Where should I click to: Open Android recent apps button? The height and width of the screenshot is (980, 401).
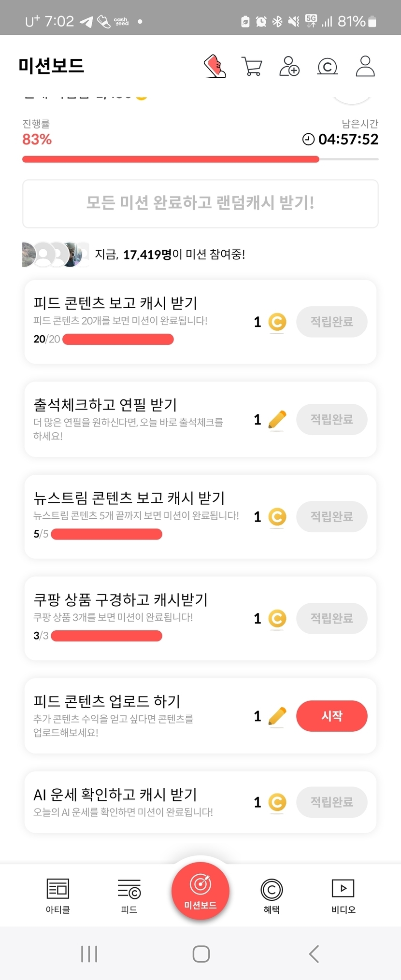point(89,954)
